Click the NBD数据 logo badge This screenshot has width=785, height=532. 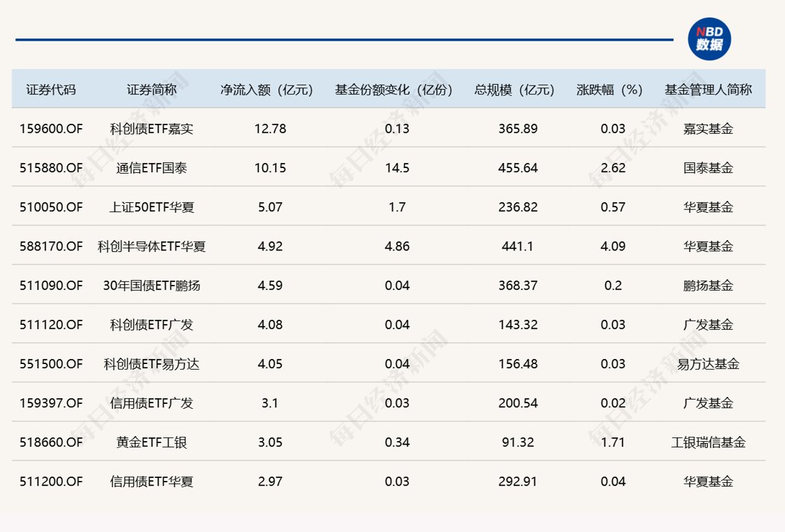click(709, 39)
